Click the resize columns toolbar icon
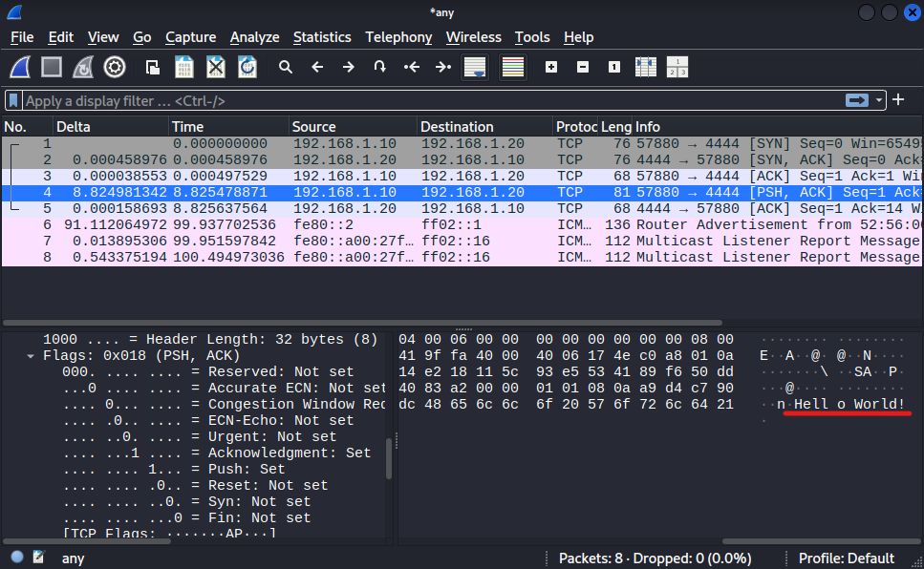924x569 pixels. pos(646,67)
